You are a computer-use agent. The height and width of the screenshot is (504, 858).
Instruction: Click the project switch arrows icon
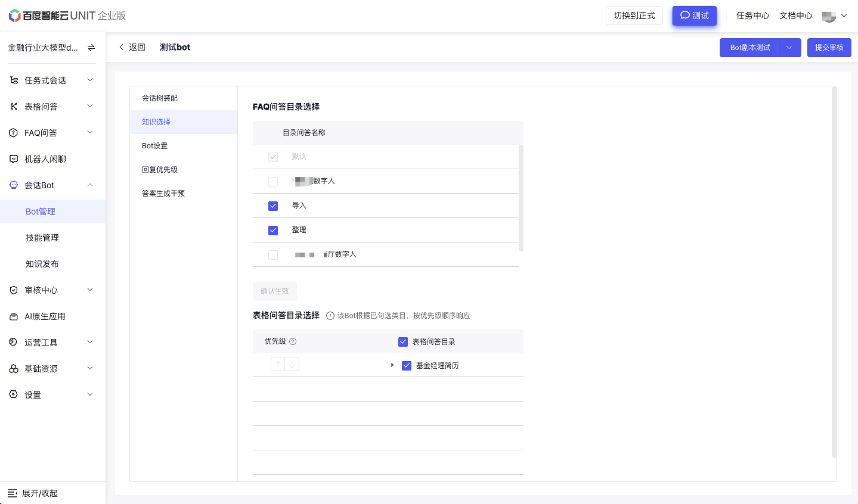point(91,48)
